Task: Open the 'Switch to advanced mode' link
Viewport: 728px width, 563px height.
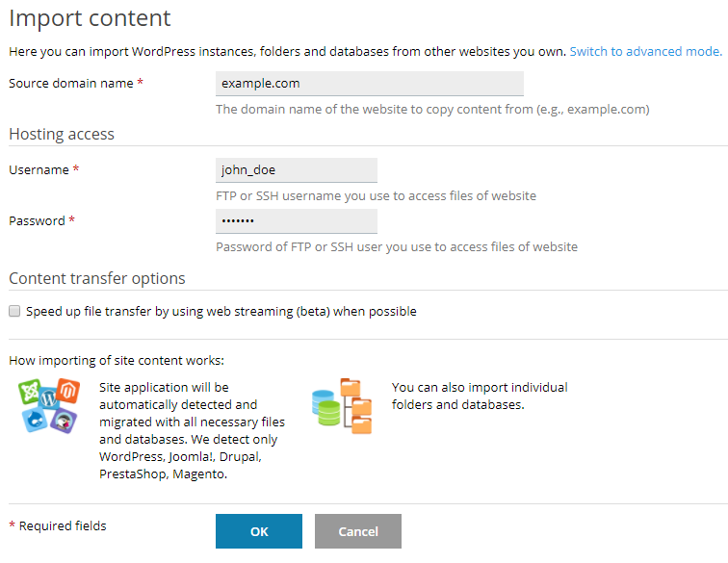Action: [x=645, y=51]
